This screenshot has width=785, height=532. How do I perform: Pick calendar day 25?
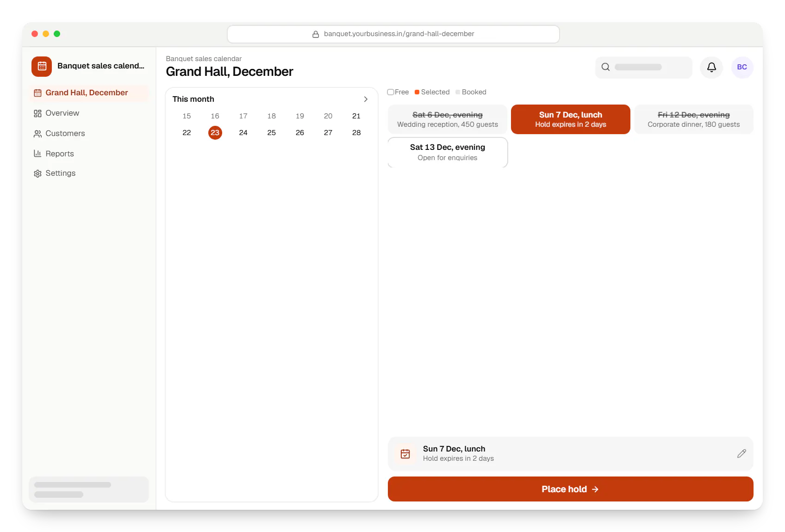click(272, 133)
